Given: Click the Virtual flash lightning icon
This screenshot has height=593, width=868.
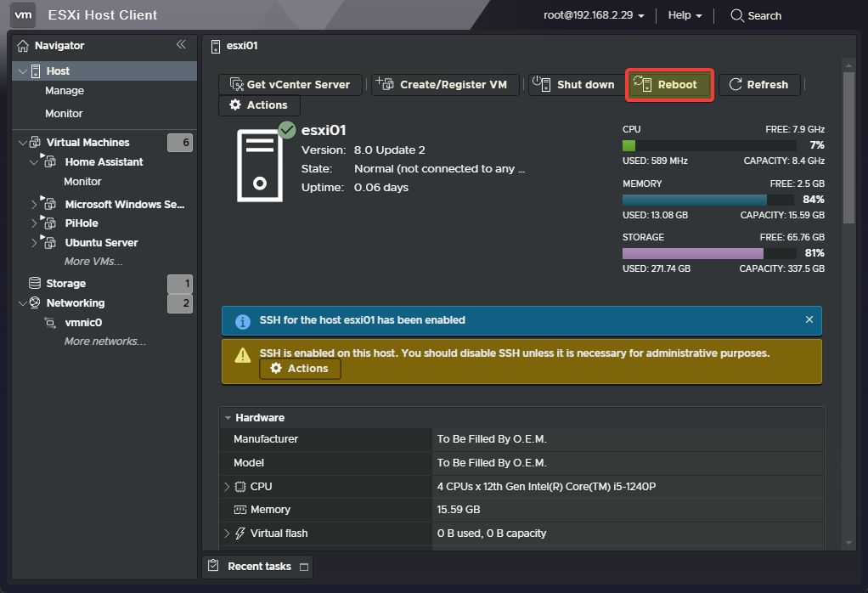Looking at the screenshot, I should (x=240, y=534).
